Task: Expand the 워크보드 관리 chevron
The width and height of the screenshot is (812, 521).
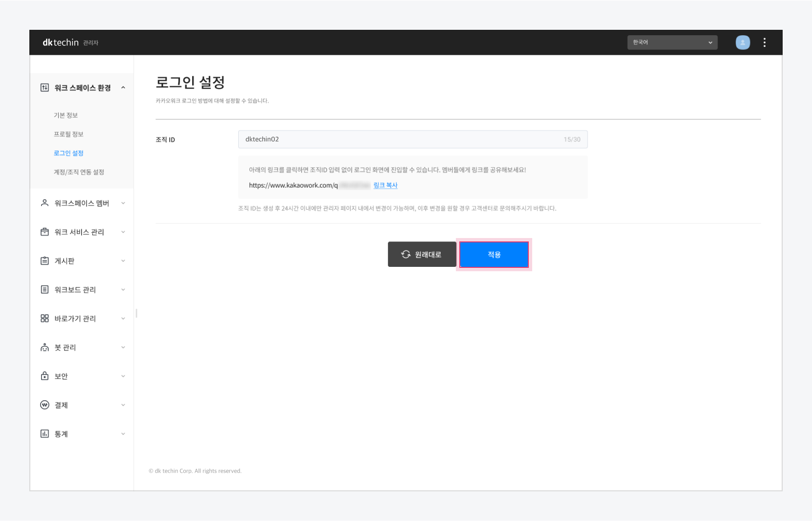Action: (123, 289)
